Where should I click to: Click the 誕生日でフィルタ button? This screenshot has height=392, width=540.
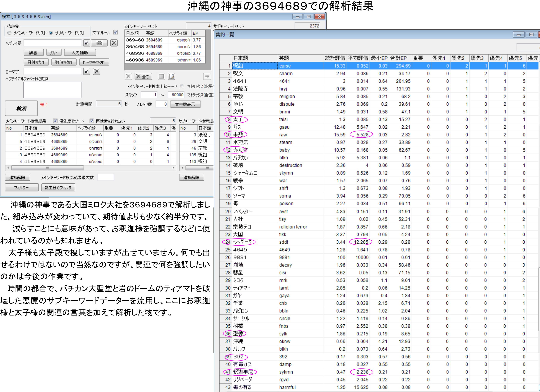tap(58, 187)
